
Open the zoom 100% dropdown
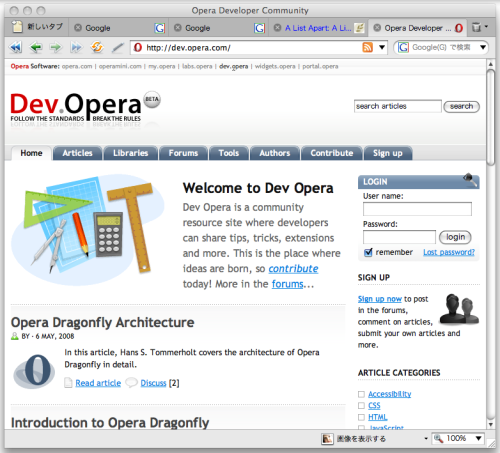click(479, 438)
